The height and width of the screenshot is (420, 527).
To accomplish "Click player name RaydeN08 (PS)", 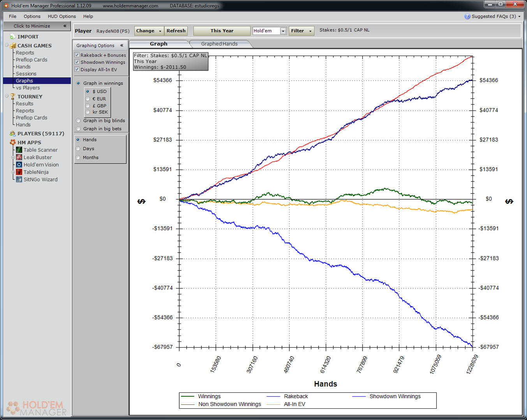I will [x=113, y=31].
